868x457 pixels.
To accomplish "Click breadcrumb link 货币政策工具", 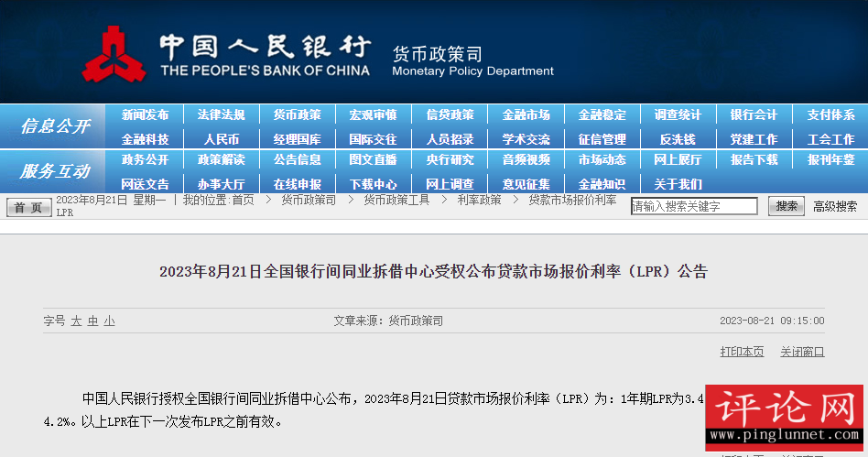I will pyautogui.click(x=396, y=200).
